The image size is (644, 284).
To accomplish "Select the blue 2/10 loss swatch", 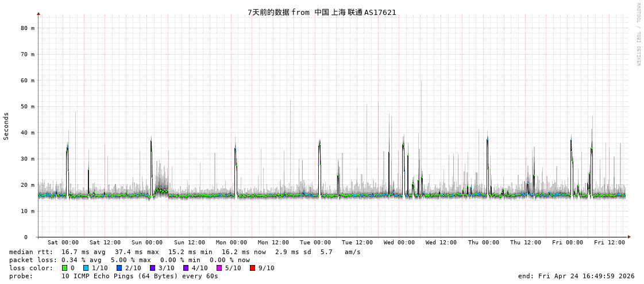I will pyautogui.click(x=119, y=268).
